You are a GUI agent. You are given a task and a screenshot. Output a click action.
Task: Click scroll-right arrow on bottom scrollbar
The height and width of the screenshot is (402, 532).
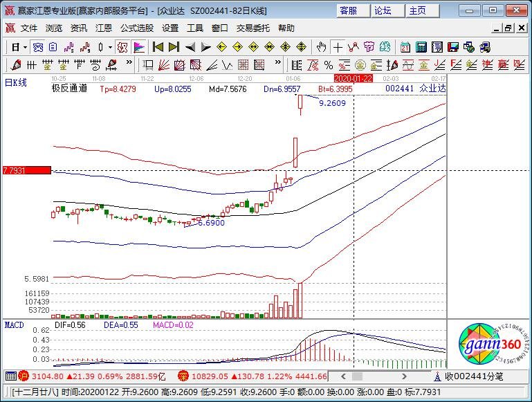pyautogui.click(x=404, y=376)
